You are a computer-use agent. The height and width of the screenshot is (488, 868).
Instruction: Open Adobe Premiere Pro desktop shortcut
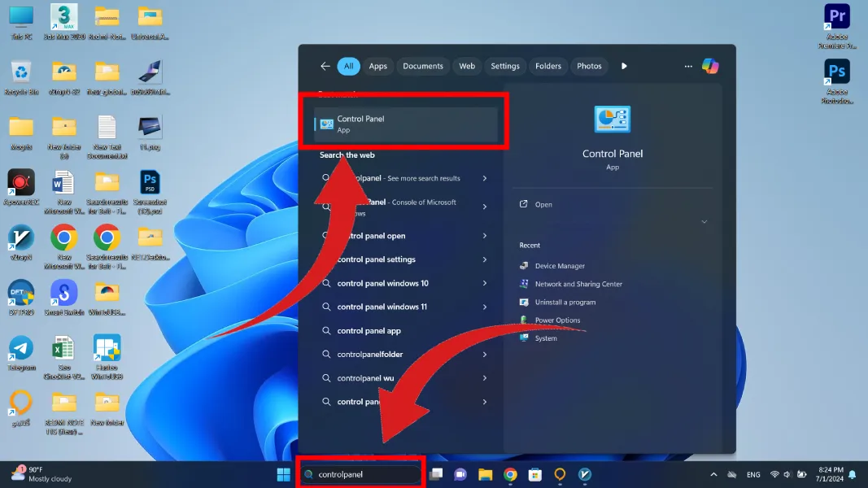click(837, 16)
